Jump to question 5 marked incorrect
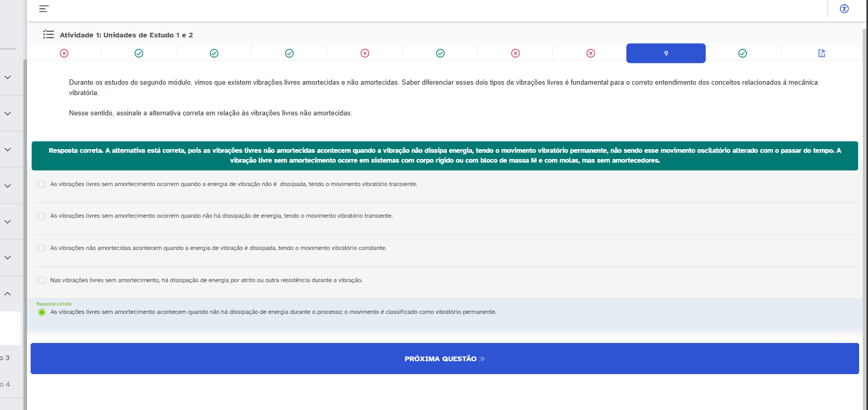The height and width of the screenshot is (410, 868). coord(365,54)
